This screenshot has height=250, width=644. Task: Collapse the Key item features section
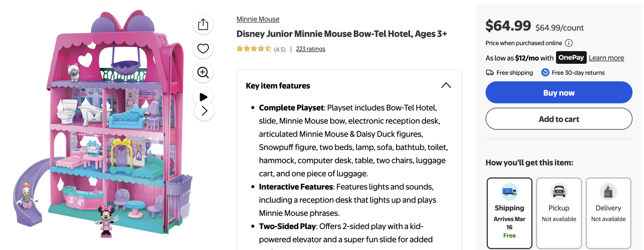pos(446,85)
